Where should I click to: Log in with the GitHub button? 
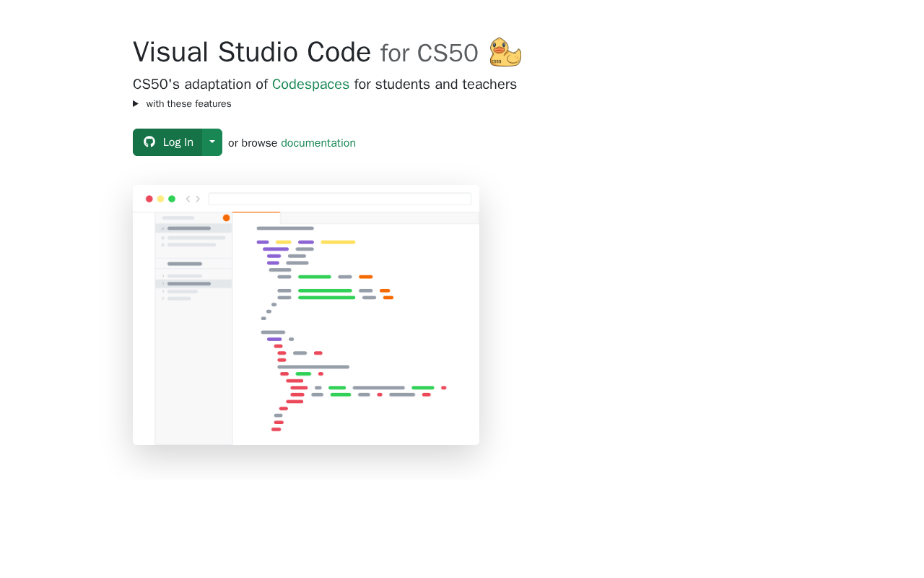point(167,142)
